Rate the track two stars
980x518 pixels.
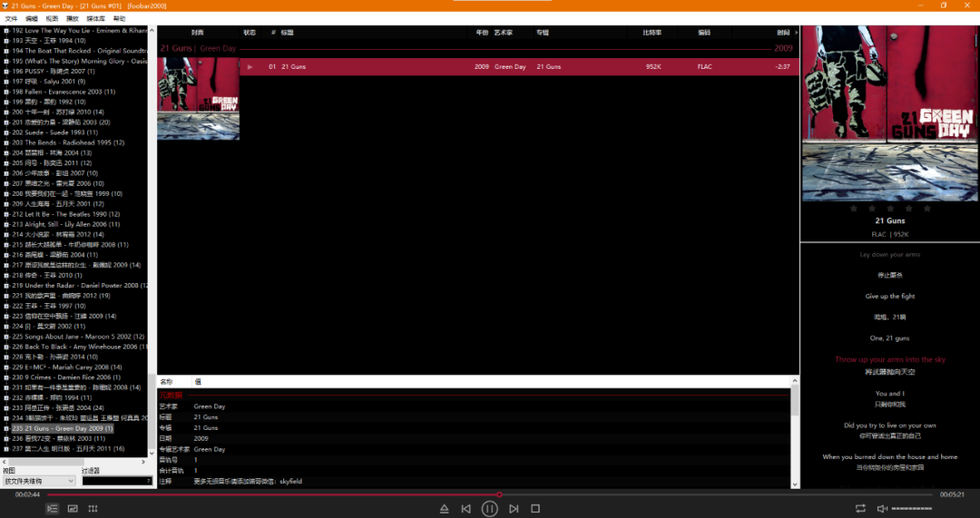pyautogui.click(x=872, y=209)
